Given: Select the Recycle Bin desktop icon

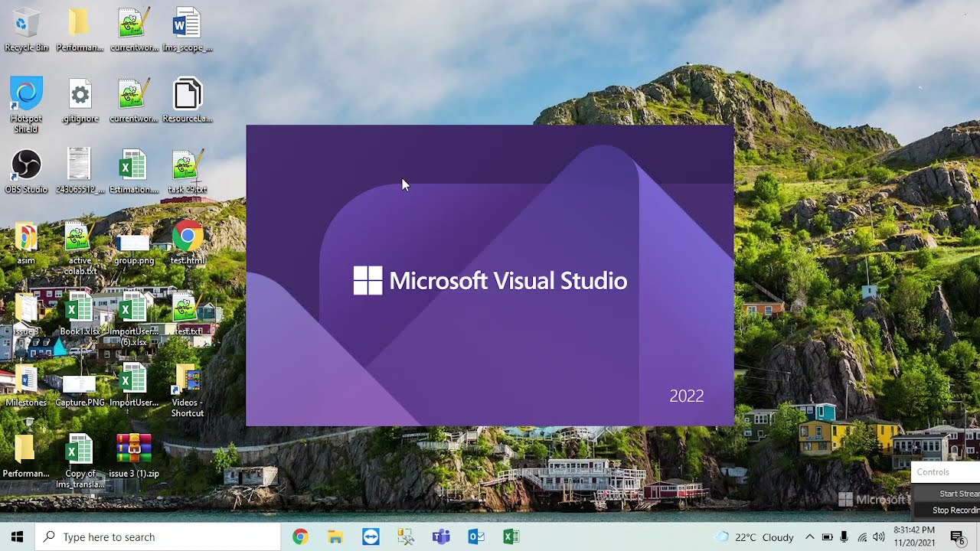Looking at the screenshot, I should click(26, 30).
